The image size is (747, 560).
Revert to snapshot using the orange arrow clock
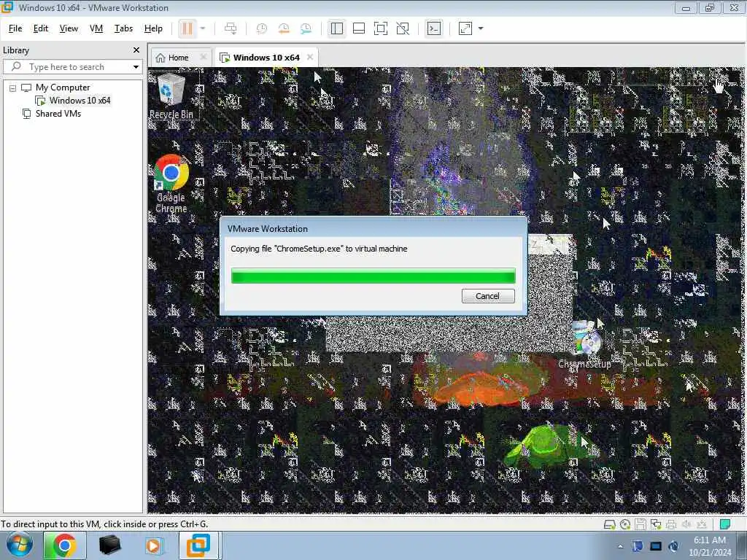click(x=284, y=28)
